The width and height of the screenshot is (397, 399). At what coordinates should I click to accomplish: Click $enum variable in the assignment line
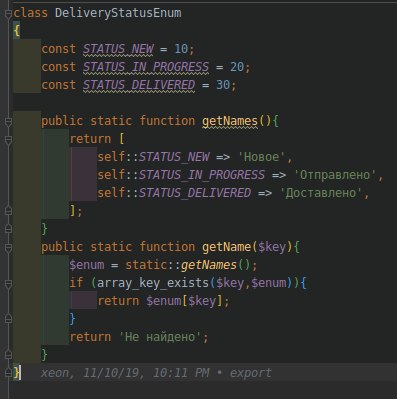click(x=87, y=265)
